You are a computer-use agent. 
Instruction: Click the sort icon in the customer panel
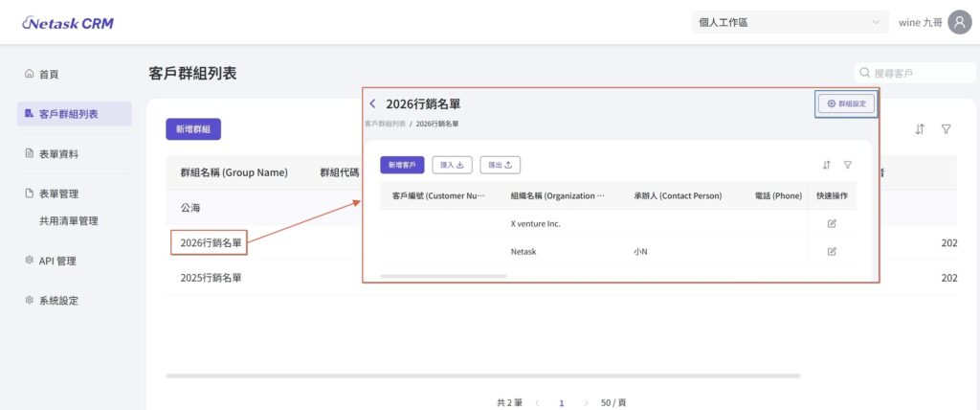point(826,165)
